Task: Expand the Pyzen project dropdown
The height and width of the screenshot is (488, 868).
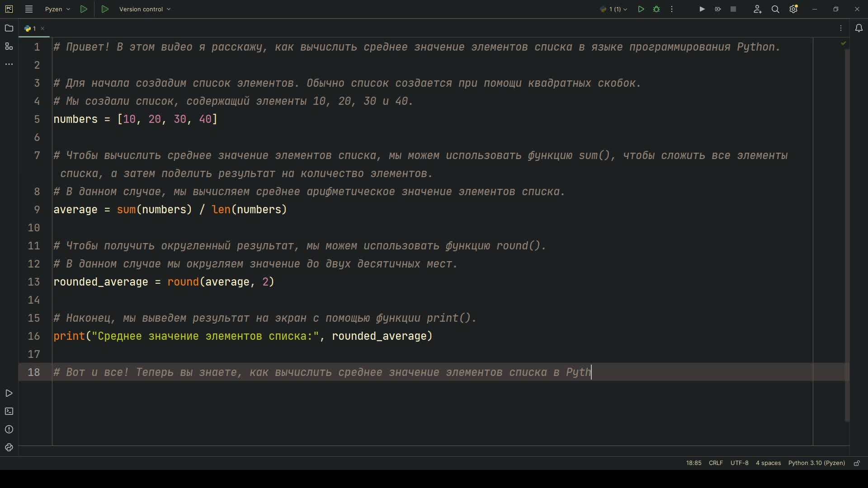Action: click(57, 9)
